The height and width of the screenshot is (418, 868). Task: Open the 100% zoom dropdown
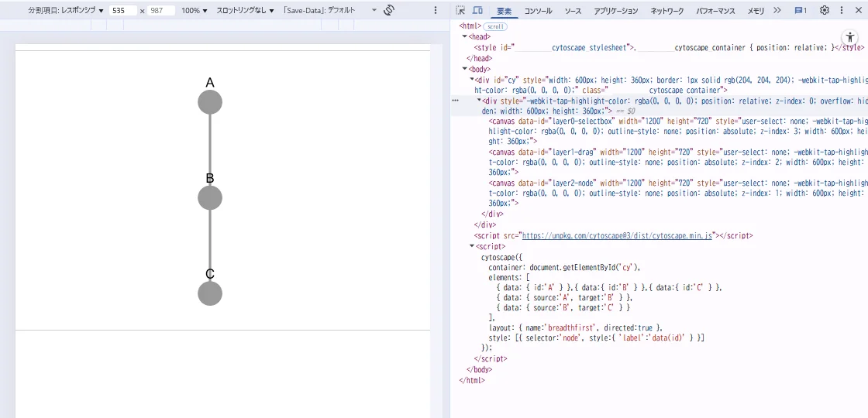click(194, 11)
